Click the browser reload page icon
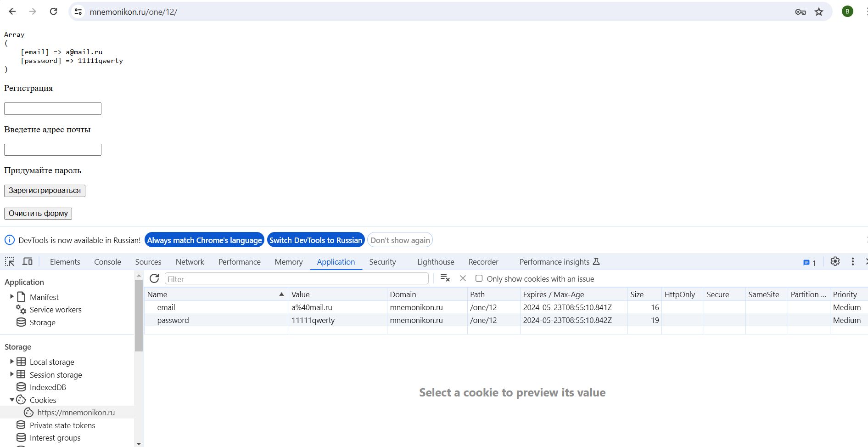Screen dimensions: 868x447 53,11
